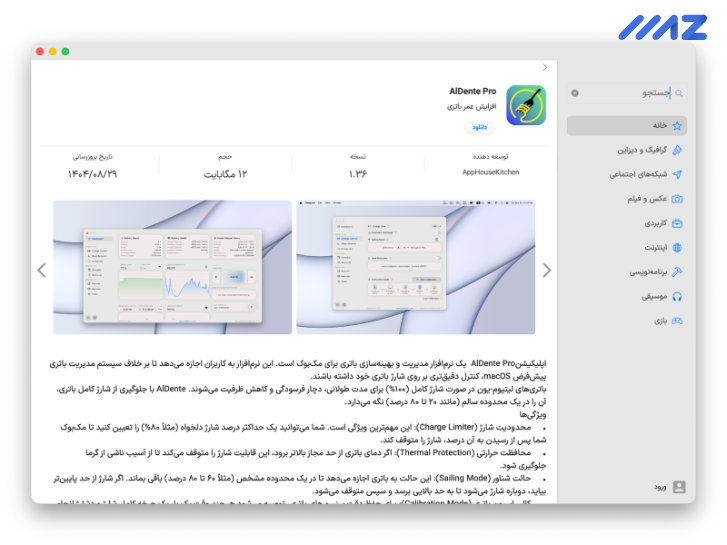Click the AppHouseKitchen developer name
The image size is (727, 545).
click(x=491, y=172)
